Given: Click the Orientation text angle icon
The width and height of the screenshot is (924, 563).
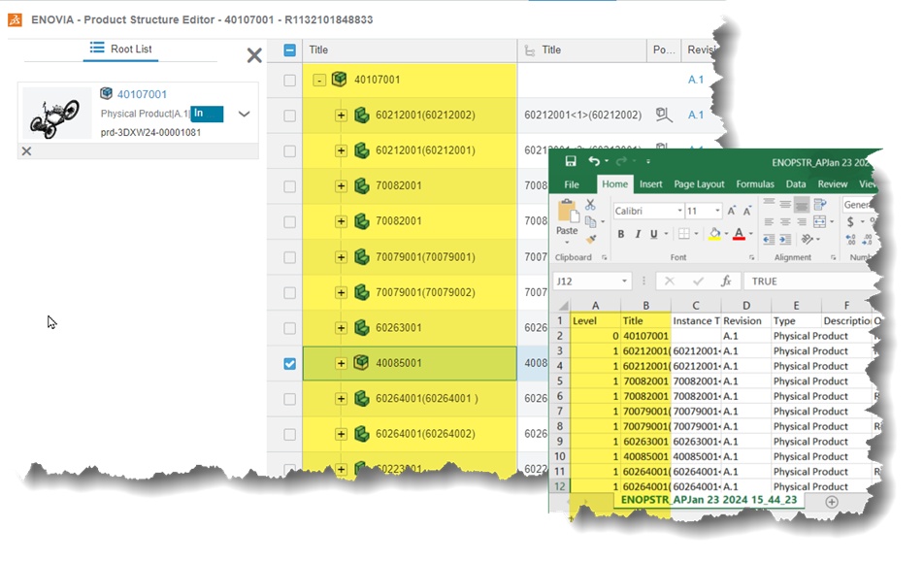Looking at the screenshot, I should tap(807, 239).
